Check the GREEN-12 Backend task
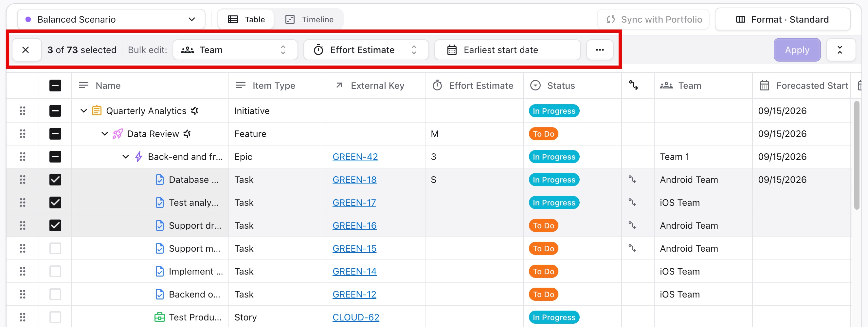Screen dimensions: 868x327 tap(55, 294)
